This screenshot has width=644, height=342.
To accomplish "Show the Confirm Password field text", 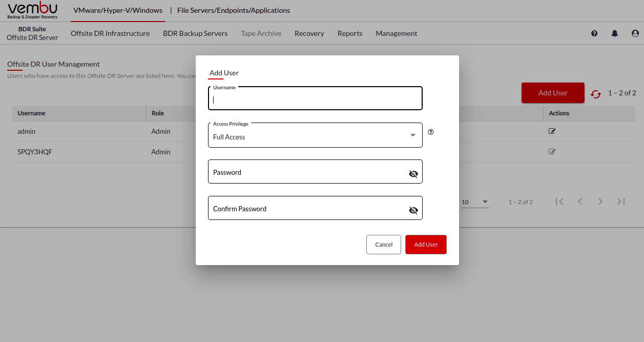I will 413,210.
